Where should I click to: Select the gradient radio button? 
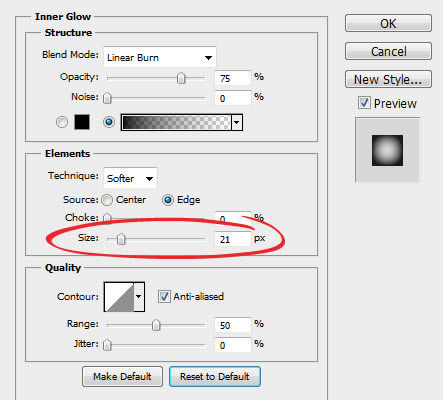109,122
